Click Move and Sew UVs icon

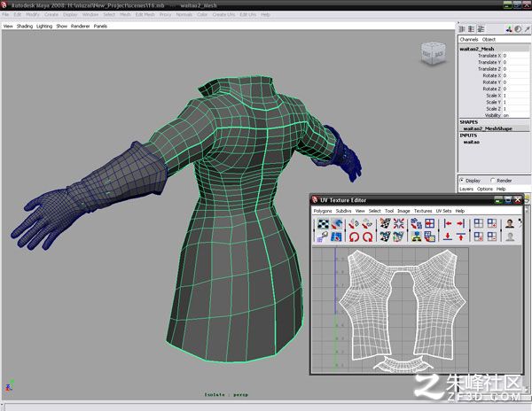(x=399, y=237)
